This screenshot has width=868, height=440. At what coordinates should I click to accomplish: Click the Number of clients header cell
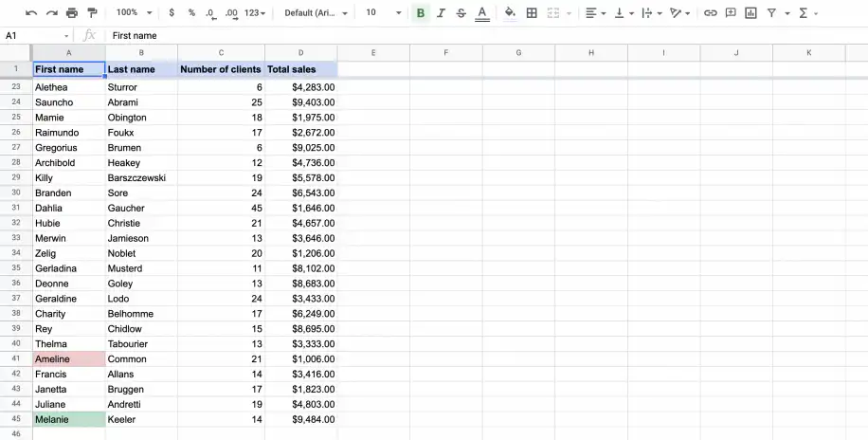(221, 69)
